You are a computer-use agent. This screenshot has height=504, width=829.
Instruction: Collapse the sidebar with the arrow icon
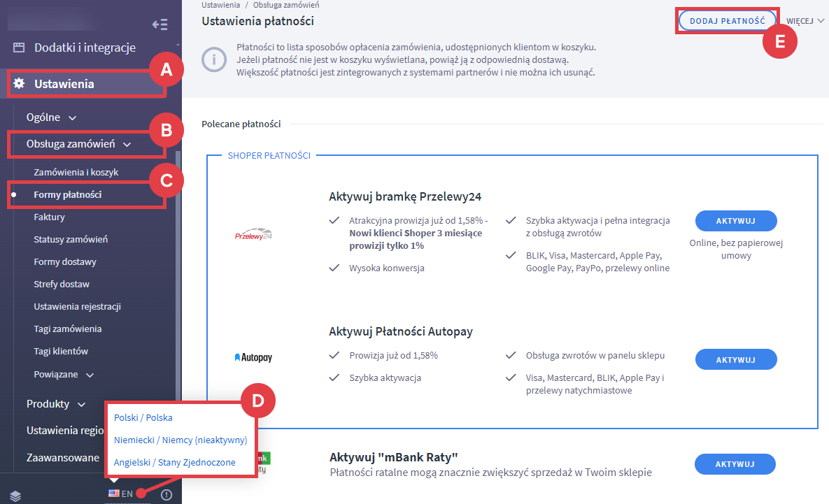[160, 24]
